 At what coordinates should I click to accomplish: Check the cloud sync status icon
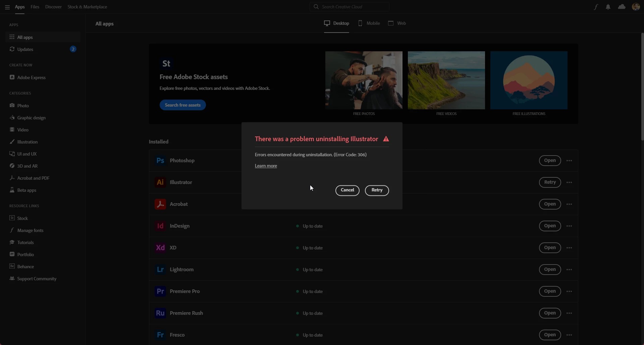622,7
